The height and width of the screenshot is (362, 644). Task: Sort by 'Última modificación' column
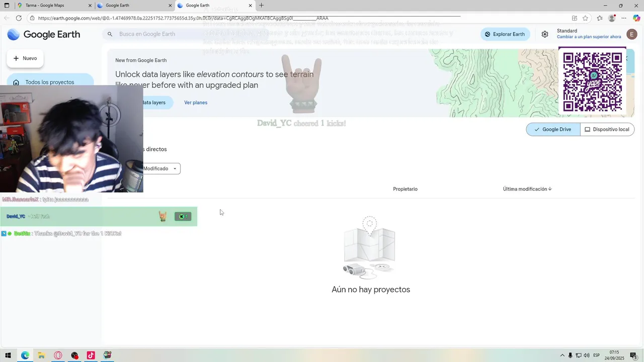(x=527, y=189)
